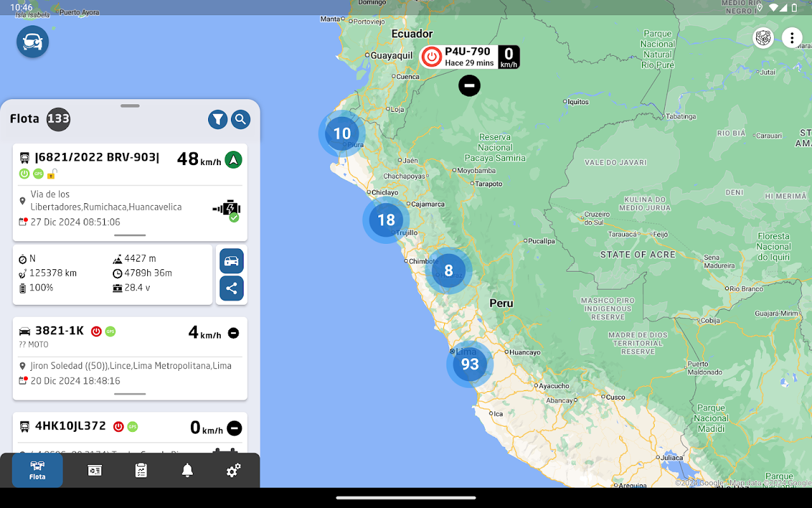Click the black stopped marker below P4U-790

[469, 85]
